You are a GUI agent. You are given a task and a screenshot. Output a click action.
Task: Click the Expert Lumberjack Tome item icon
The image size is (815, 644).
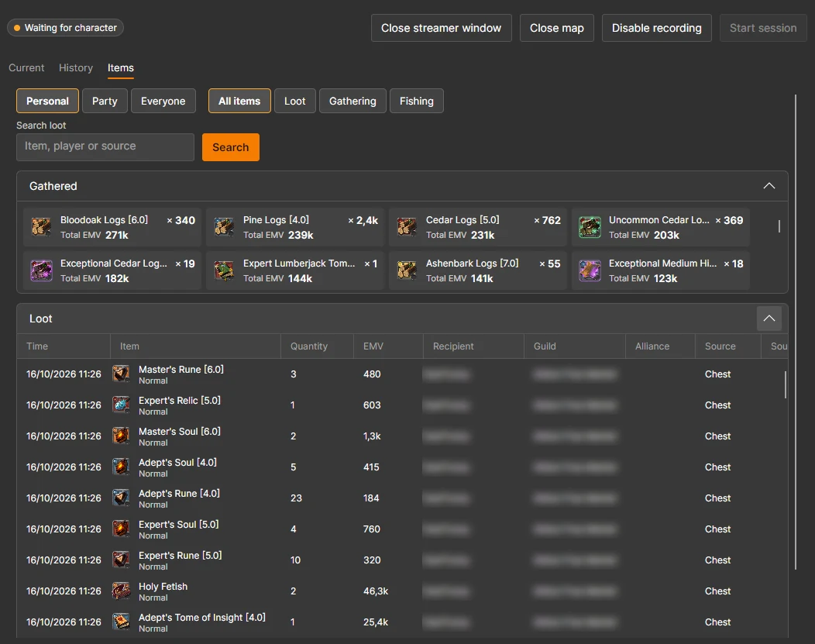(224, 270)
